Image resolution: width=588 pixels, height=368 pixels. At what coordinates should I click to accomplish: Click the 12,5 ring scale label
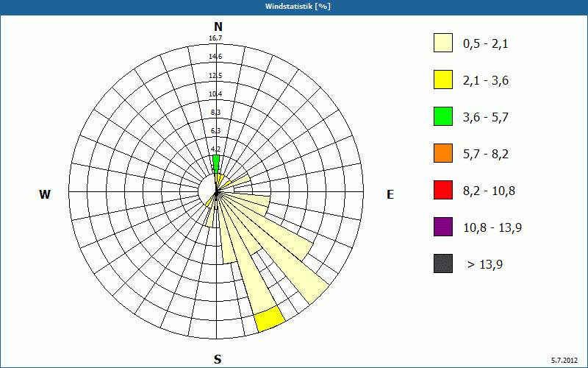[x=215, y=76]
